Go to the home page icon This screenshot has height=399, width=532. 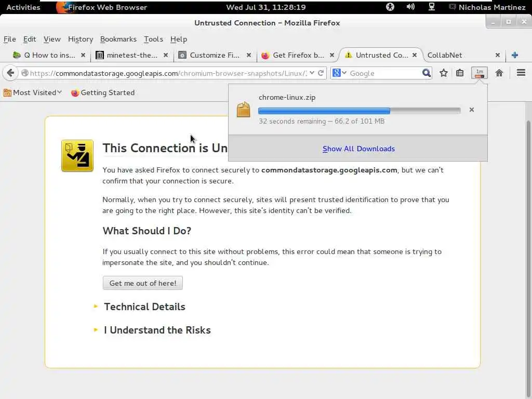[x=499, y=73]
